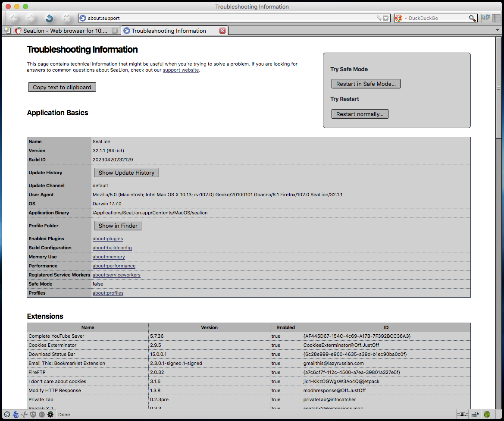Click the stop loading X icon
Image resolution: width=504 pixels, height=421 pixels.
tap(66, 18)
